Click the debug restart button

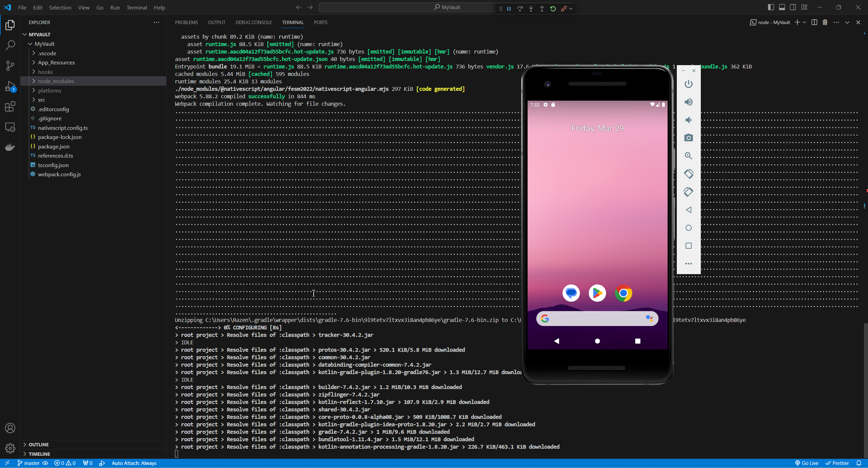553,9
